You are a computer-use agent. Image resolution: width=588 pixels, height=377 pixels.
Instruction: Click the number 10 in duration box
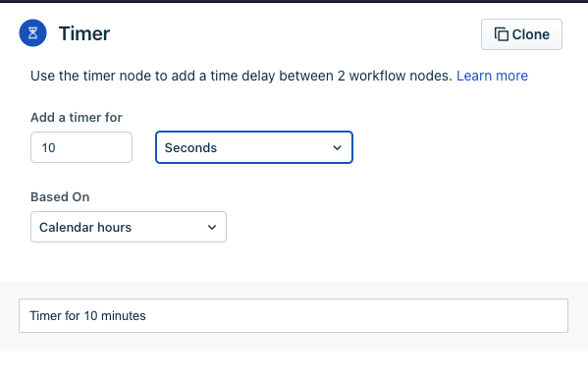[x=49, y=148]
